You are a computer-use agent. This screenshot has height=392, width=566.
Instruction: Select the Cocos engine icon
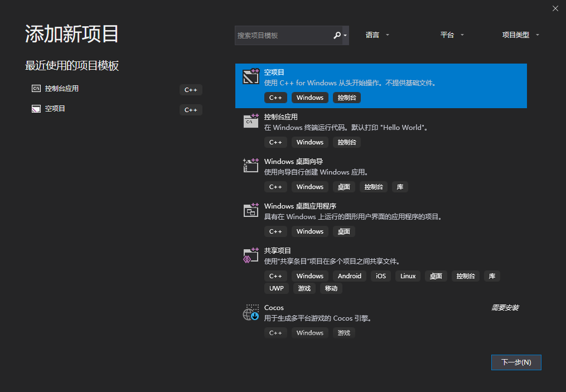[250, 313]
